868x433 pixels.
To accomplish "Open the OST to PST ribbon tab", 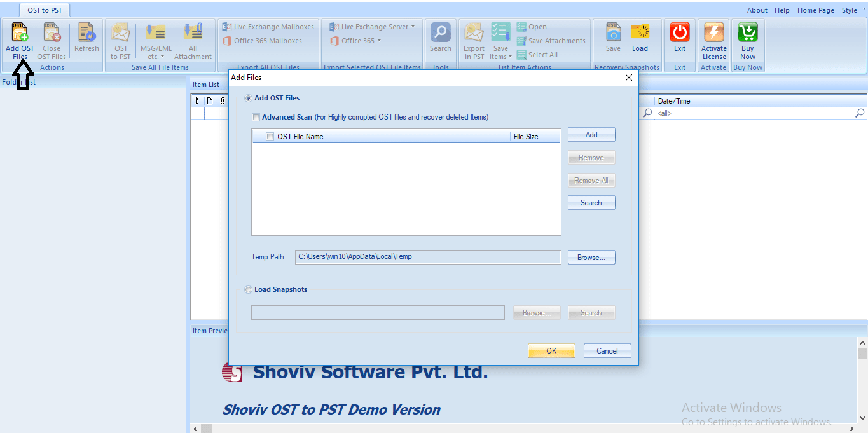I will (x=45, y=10).
